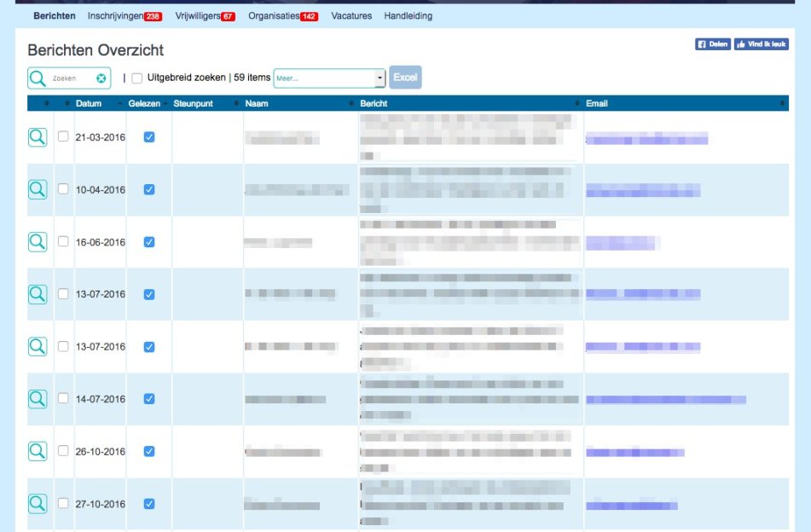
Task: Uncheck Gelezen for the 14-07-2016 message
Action: [x=149, y=399]
